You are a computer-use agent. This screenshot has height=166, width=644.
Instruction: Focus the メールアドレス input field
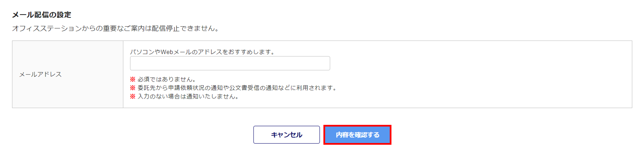click(x=230, y=63)
